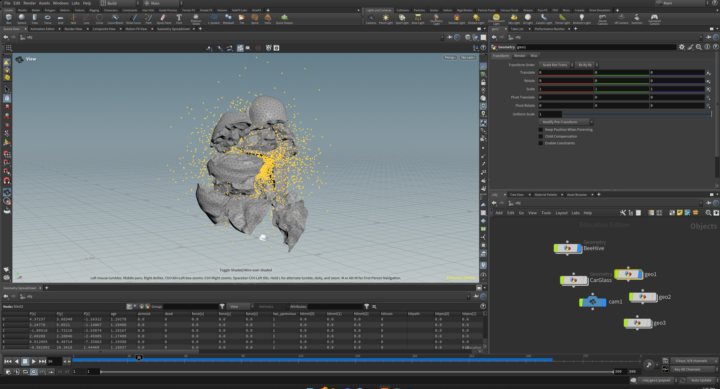Switch to the Render View tab
Viewport: 720px width, 389px height.
pyautogui.click(x=73, y=29)
